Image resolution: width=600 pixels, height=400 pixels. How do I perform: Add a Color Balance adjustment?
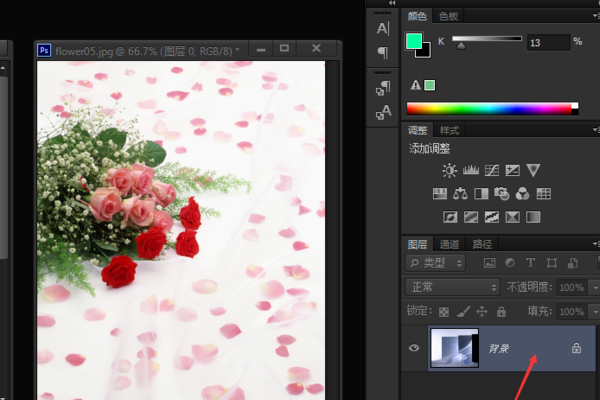click(460, 193)
